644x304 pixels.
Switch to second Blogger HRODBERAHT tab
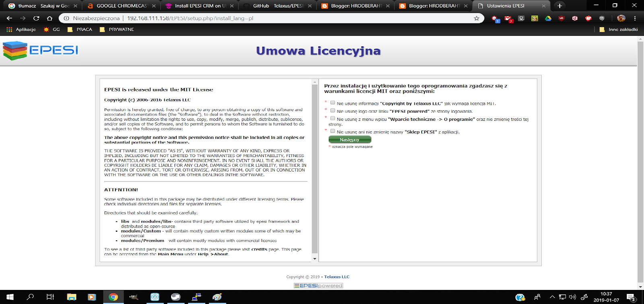tap(433, 6)
